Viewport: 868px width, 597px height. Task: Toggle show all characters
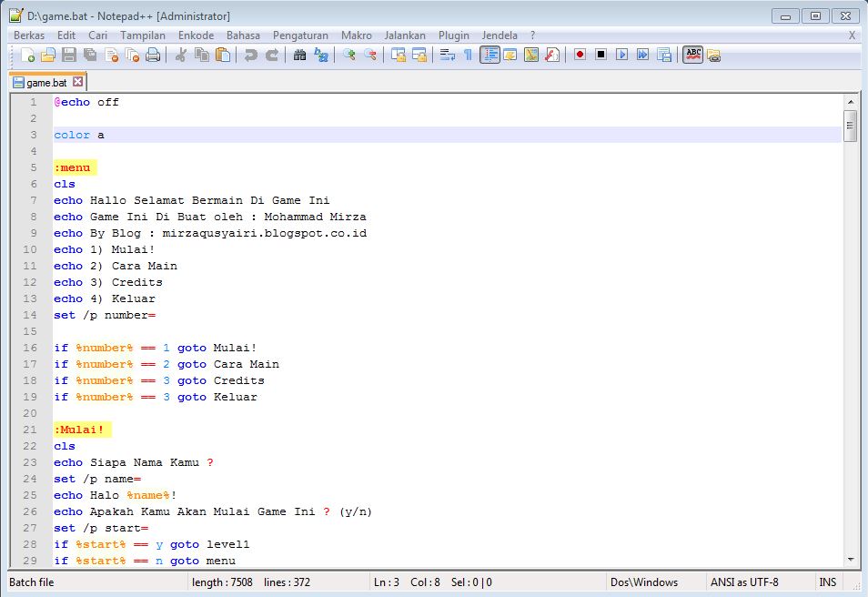pyautogui.click(x=468, y=56)
